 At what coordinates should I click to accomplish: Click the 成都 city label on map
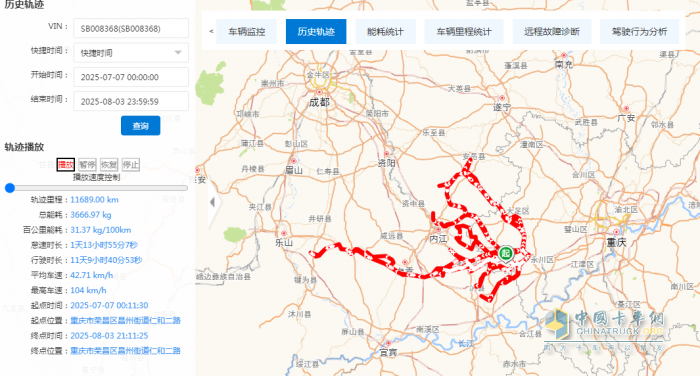tap(319, 102)
